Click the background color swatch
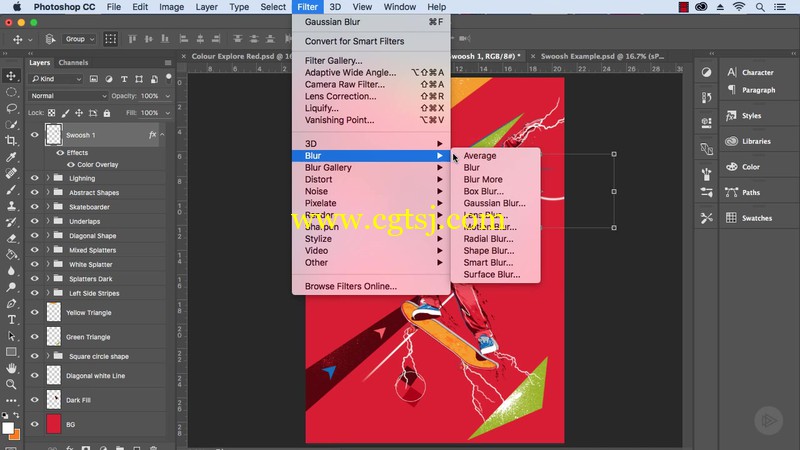The width and height of the screenshot is (800, 450). tap(16, 435)
